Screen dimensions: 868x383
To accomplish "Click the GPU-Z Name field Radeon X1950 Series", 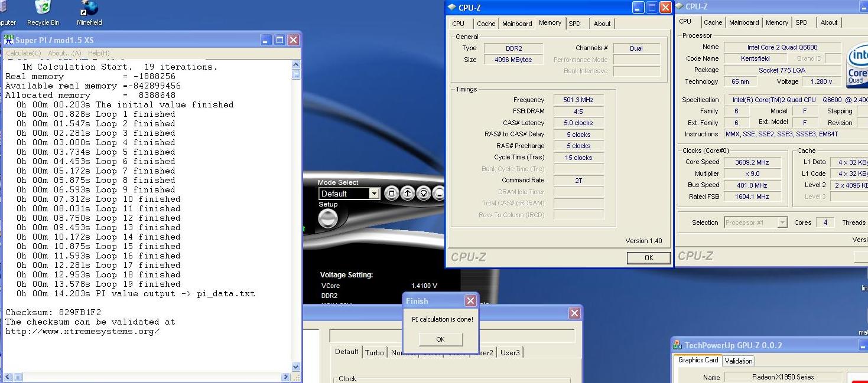I will click(x=783, y=377).
